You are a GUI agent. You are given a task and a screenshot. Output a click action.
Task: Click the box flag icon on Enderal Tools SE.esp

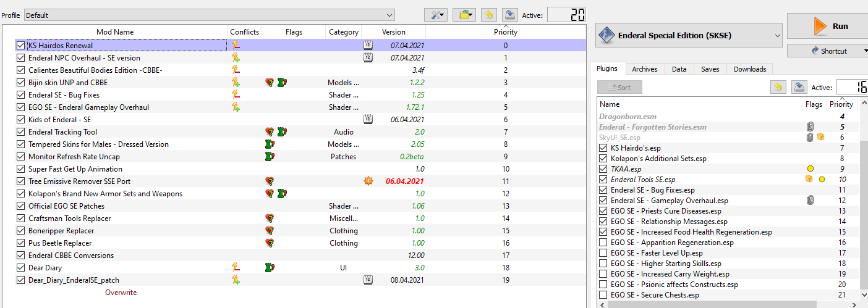[810, 179]
